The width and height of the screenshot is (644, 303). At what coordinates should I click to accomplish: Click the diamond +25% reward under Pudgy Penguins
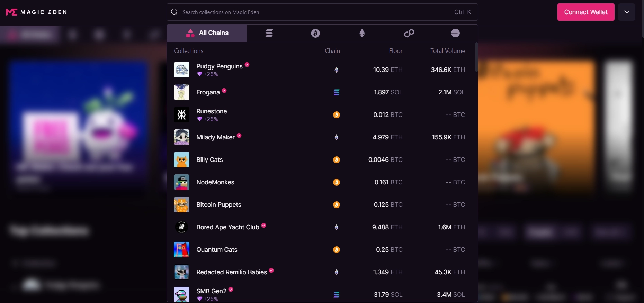tap(207, 74)
